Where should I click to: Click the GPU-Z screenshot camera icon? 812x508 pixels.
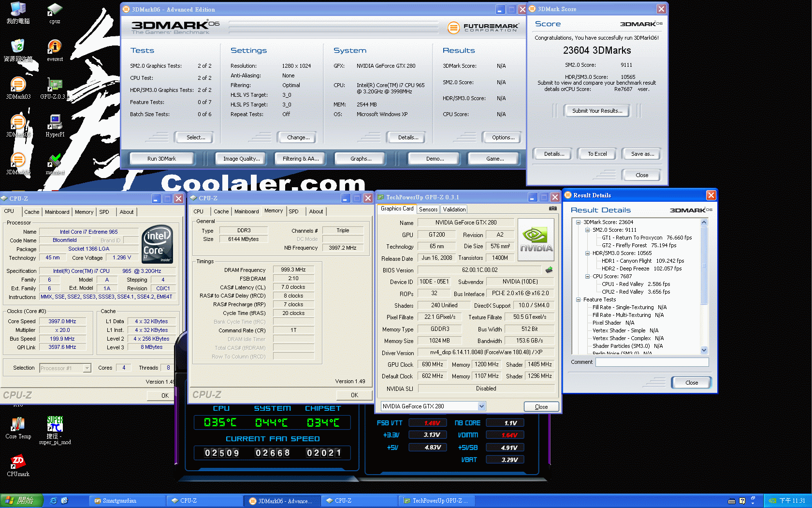click(552, 209)
